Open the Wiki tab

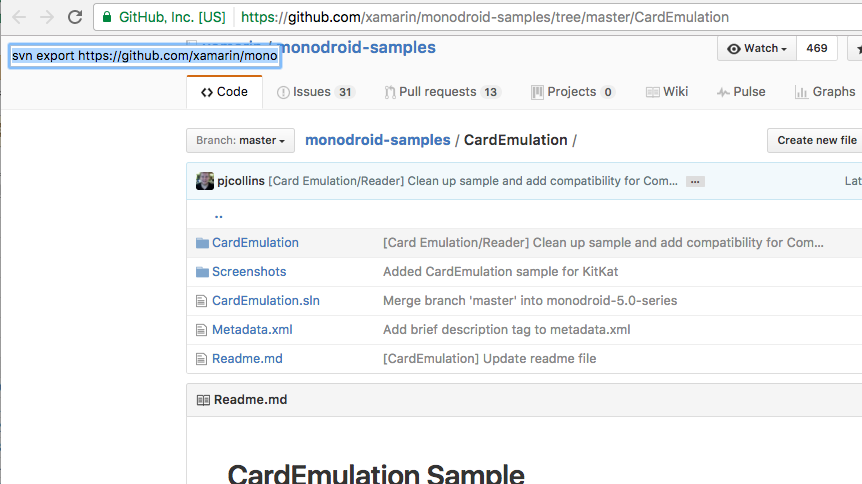tap(666, 92)
